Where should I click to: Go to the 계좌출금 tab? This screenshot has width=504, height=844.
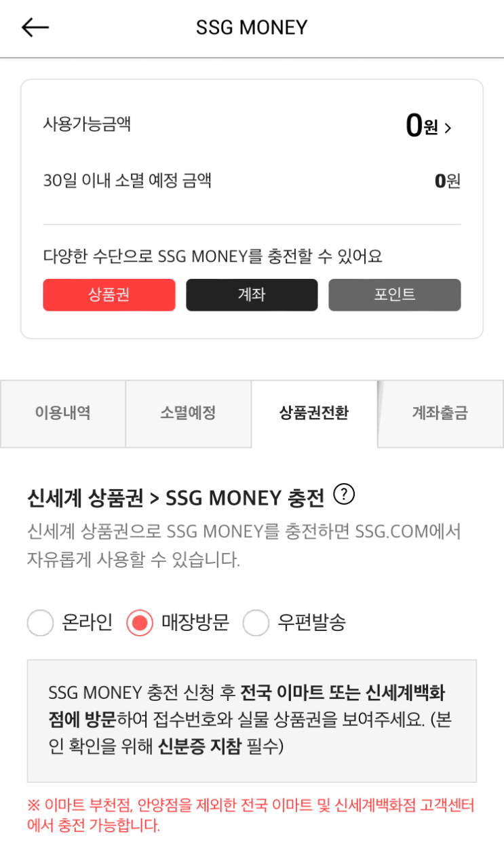440,413
